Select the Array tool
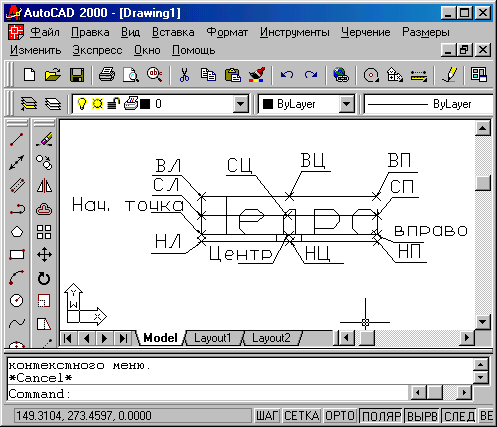 (44, 232)
